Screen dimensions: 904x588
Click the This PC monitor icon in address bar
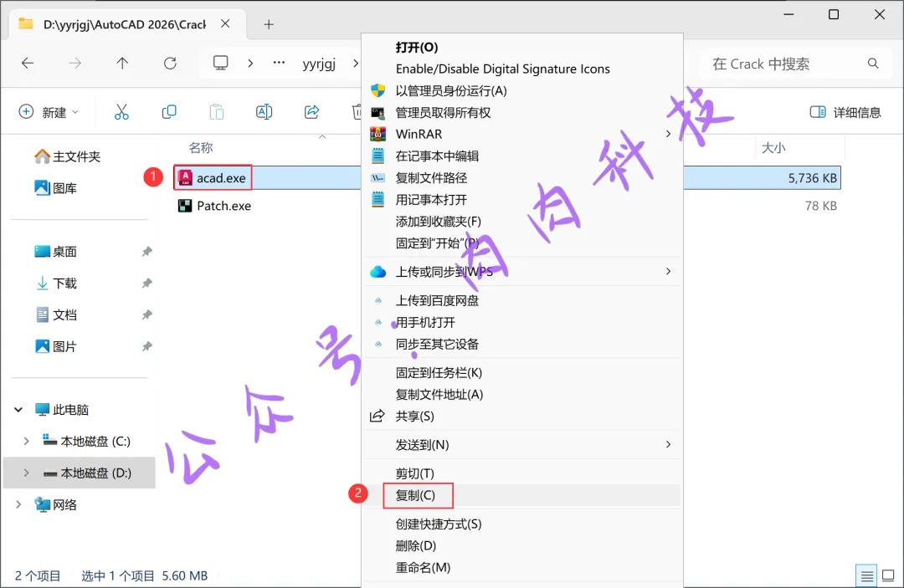(x=221, y=63)
